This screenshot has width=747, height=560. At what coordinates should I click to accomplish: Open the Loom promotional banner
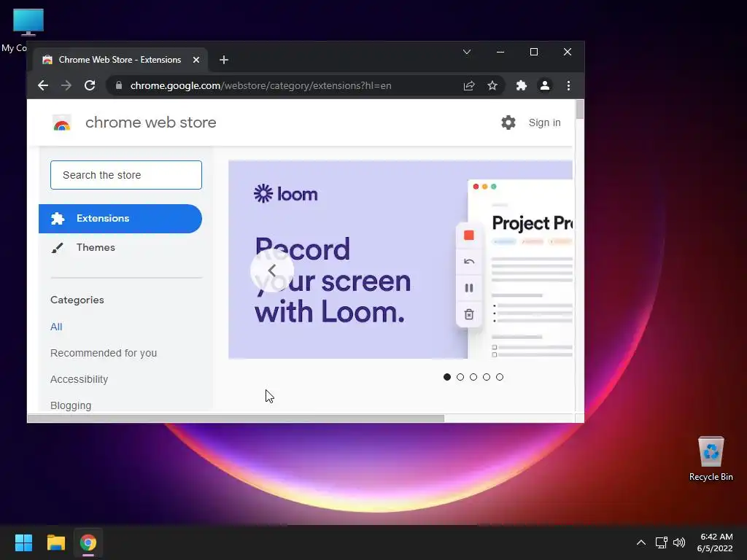click(400, 260)
